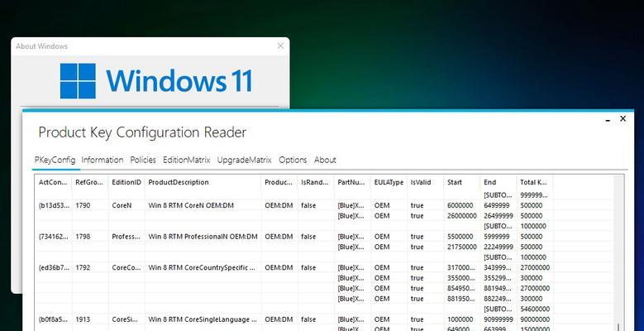Image resolution: width=644 pixels, height=331 pixels.
Task: Sort by the IsRand... column header
Action: pos(316,182)
